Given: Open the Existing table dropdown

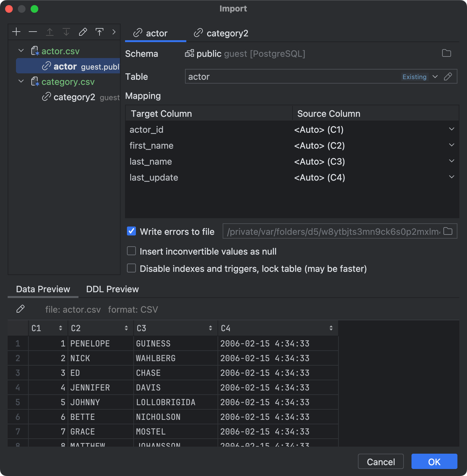Looking at the screenshot, I should tap(435, 77).
